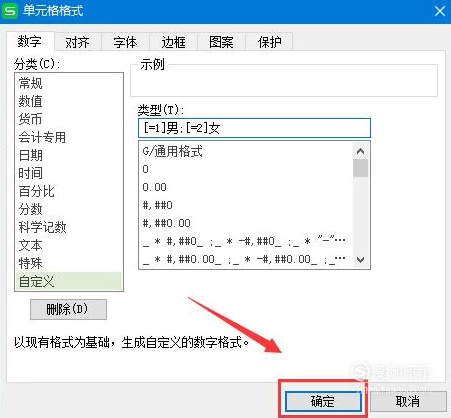Choose #,##0 format

(246, 205)
